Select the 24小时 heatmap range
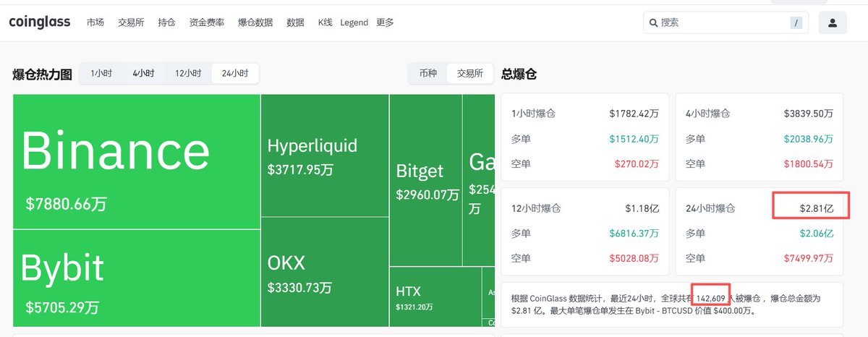This screenshot has width=868, height=337. [235, 74]
